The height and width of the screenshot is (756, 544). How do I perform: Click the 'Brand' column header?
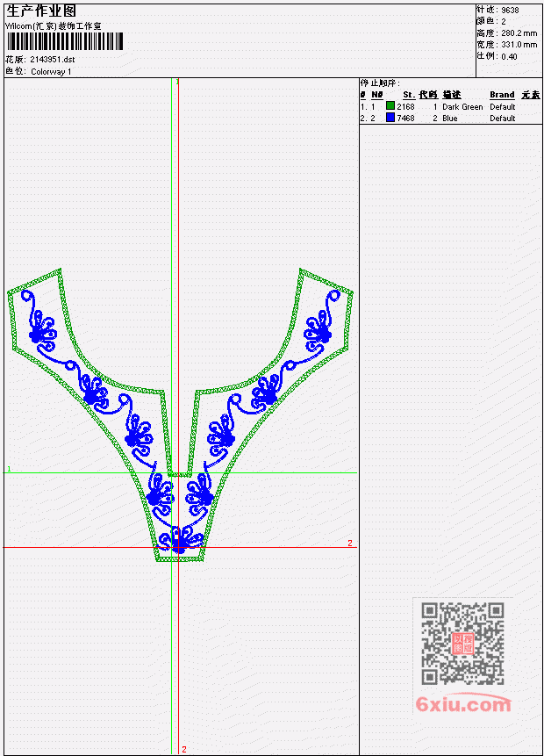point(502,95)
